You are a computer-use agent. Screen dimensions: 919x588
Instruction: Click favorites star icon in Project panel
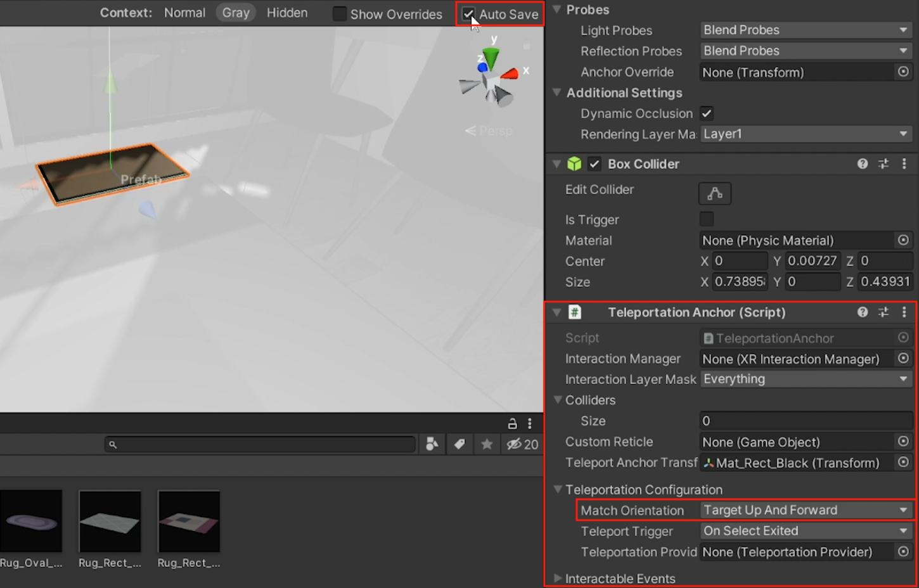[487, 444]
